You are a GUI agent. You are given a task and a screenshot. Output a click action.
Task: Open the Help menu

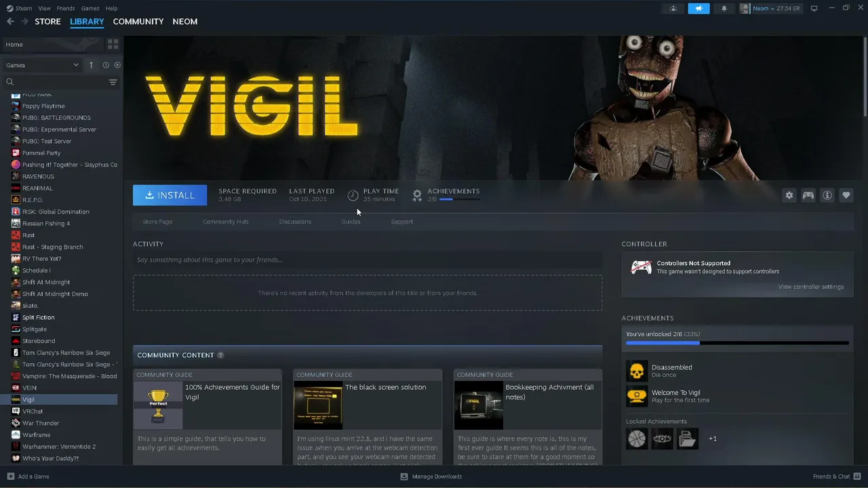[112, 8]
